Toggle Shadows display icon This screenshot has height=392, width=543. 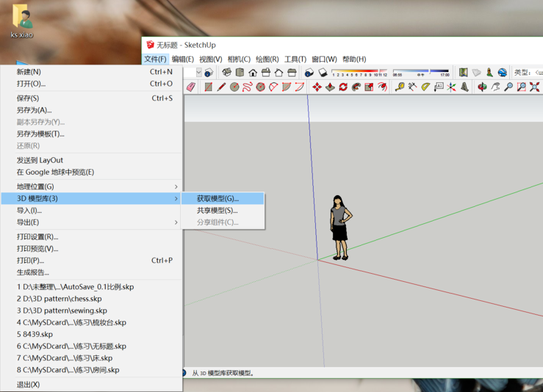[x=323, y=73]
